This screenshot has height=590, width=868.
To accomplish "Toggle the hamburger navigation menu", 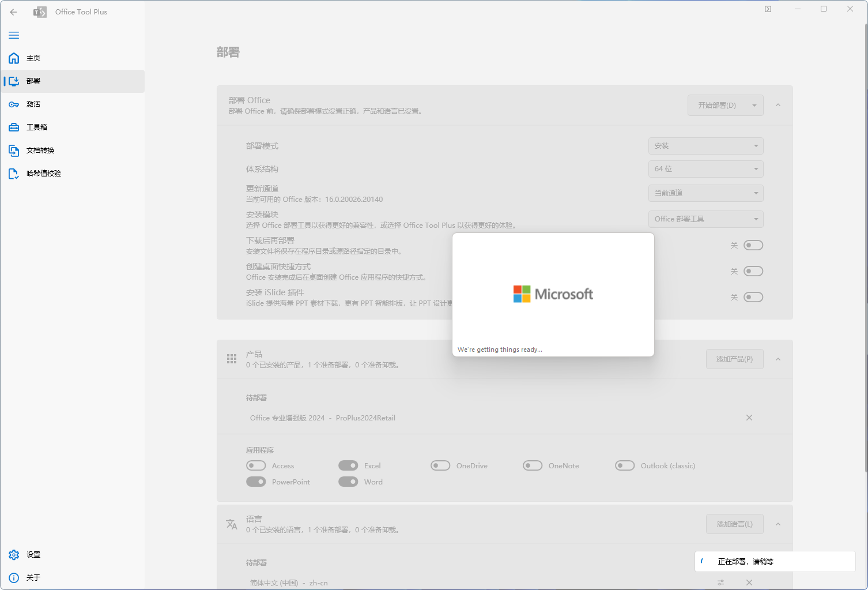I will (x=14, y=35).
